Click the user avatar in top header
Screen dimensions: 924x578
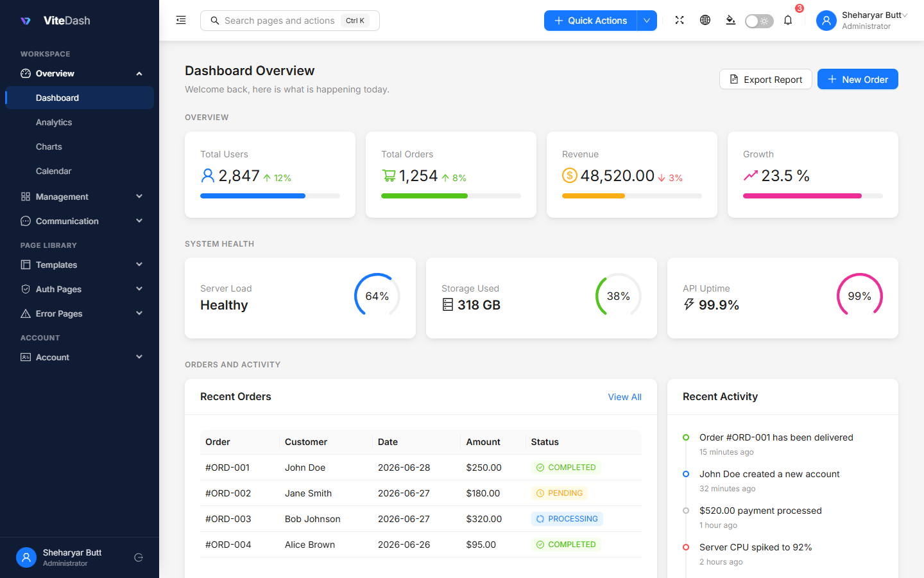826,21
